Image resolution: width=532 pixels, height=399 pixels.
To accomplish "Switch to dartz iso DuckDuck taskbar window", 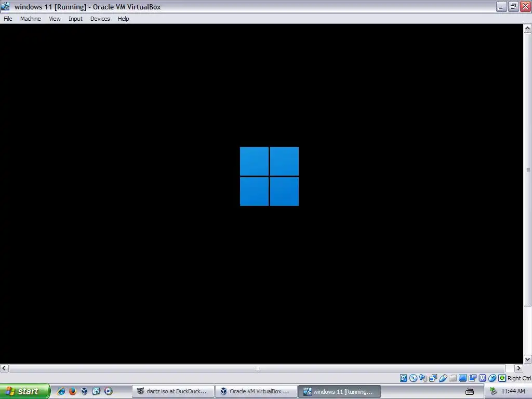I will pyautogui.click(x=172, y=391).
